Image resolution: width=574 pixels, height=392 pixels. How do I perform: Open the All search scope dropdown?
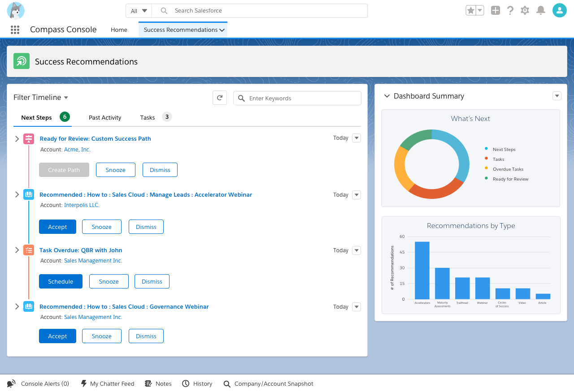coord(139,11)
